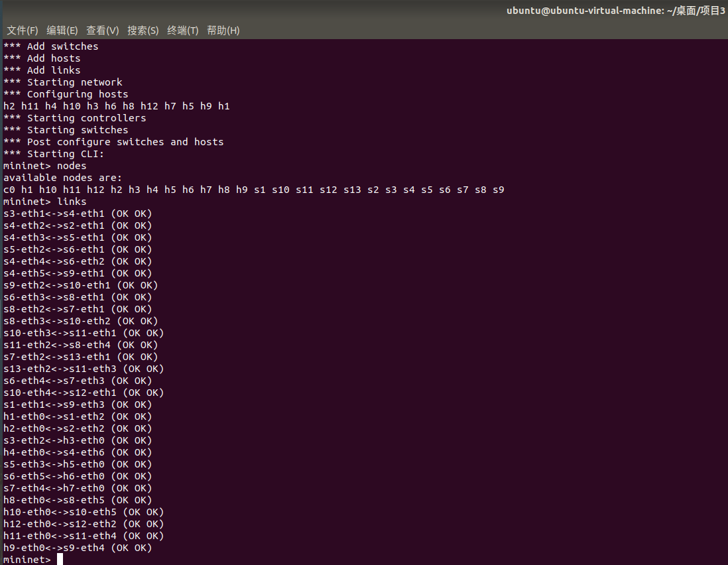Click the h1-eth0<->s1-eth2 link line

pos(78,416)
